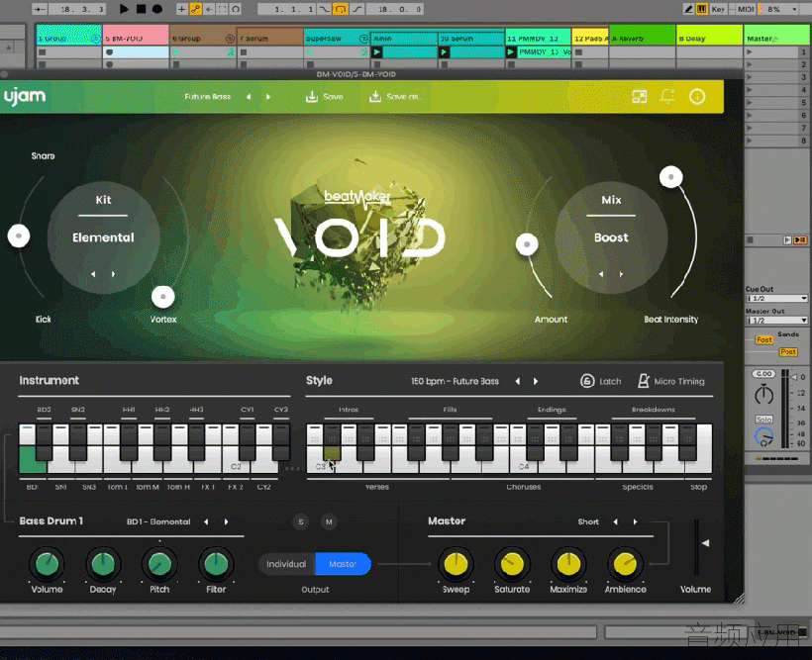Mute the Bass Drum 1 instrument
The height and width of the screenshot is (660, 812).
(329, 521)
